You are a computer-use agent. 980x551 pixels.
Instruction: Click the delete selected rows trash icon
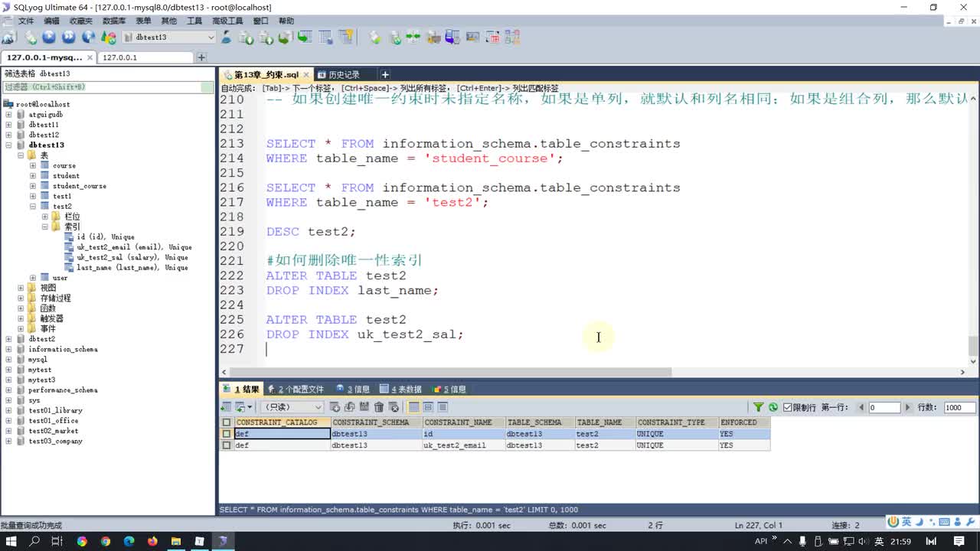[379, 407]
